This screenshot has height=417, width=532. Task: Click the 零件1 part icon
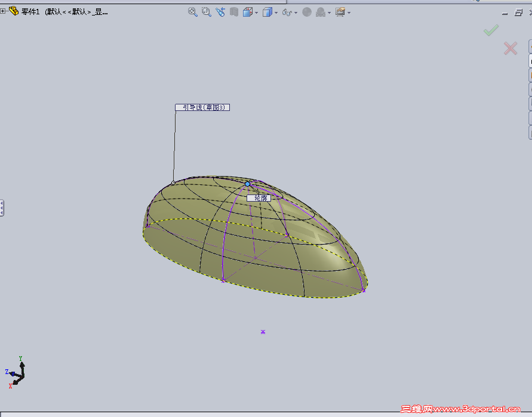click(x=14, y=11)
